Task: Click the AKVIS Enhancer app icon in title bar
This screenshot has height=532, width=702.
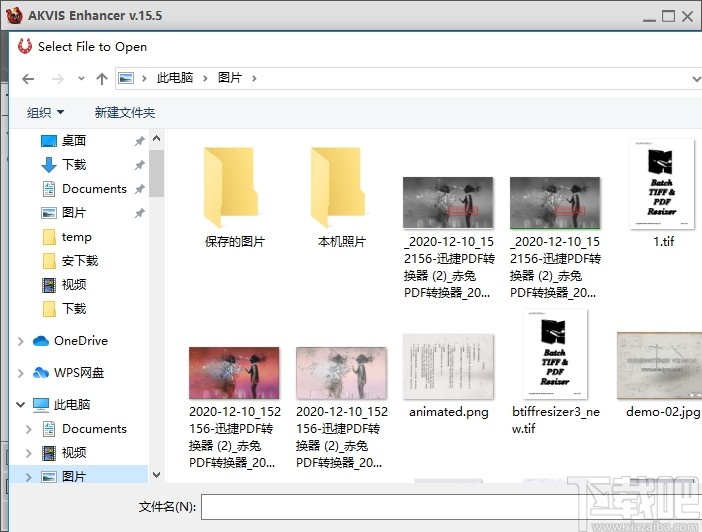Action: [14, 15]
